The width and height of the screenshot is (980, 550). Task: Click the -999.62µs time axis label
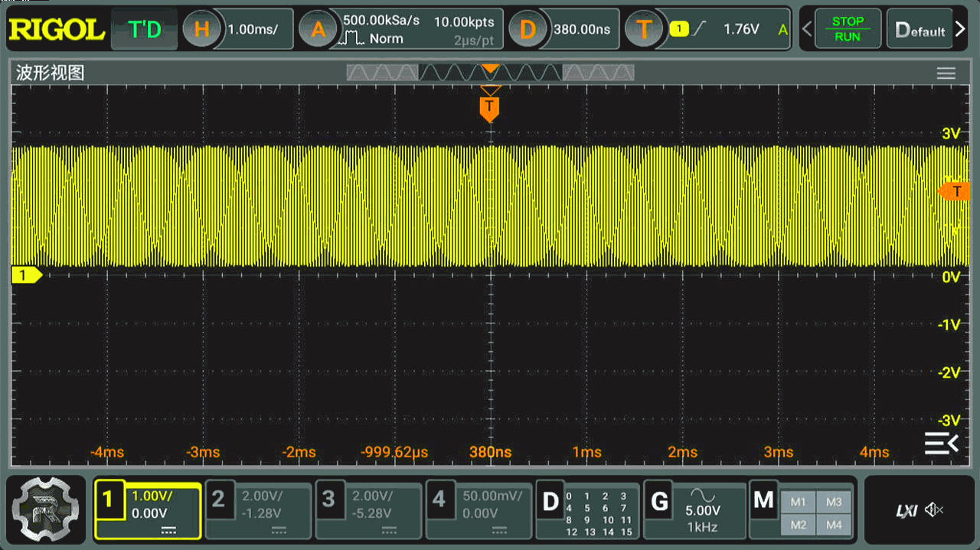coord(394,452)
